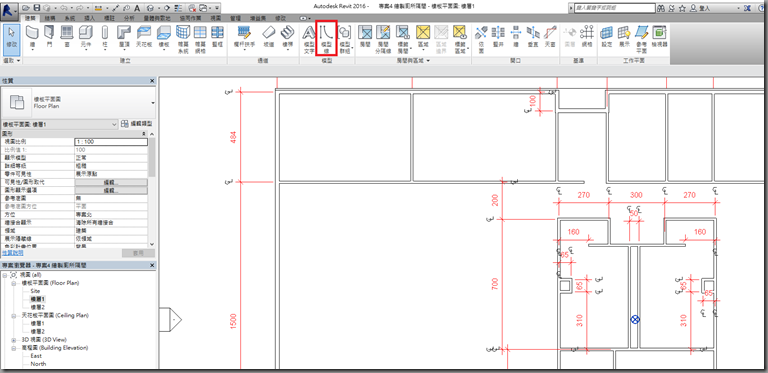Viewport: 768px width, 373px height.
Task: Click the 編輯類型 (Edit Type) button
Action: tap(137, 124)
